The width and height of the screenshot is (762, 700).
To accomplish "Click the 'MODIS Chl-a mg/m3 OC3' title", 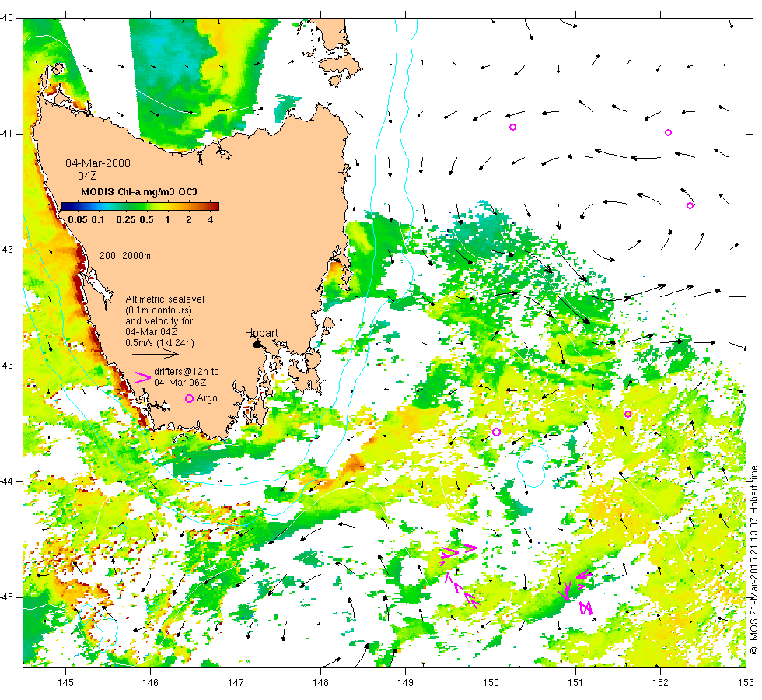I will click(x=139, y=192).
